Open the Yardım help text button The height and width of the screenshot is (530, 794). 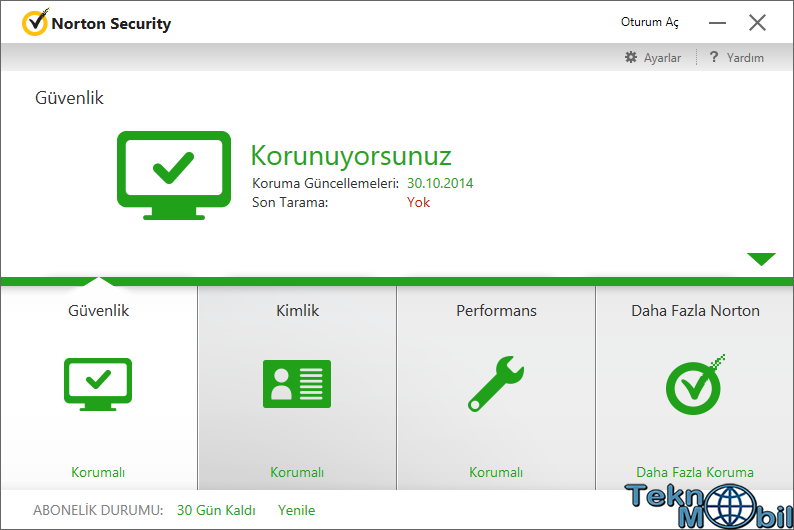pyautogui.click(x=745, y=58)
